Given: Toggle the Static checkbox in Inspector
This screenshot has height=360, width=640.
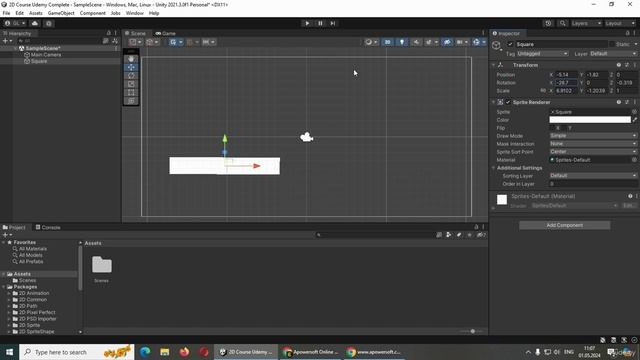Looking at the screenshot, I should click(x=611, y=44).
